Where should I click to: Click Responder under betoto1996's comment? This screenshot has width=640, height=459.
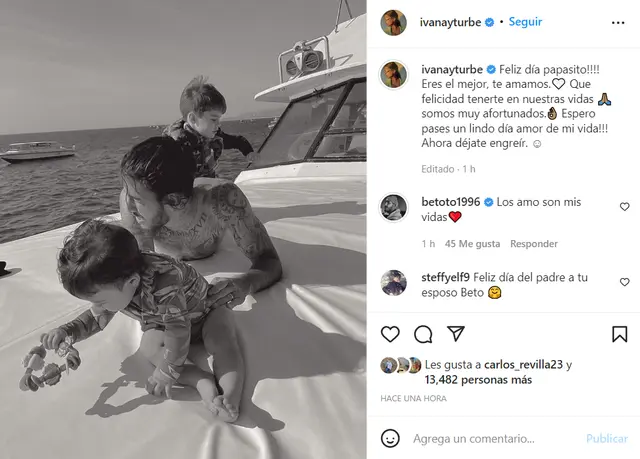pyautogui.click(x=534, y=244)
